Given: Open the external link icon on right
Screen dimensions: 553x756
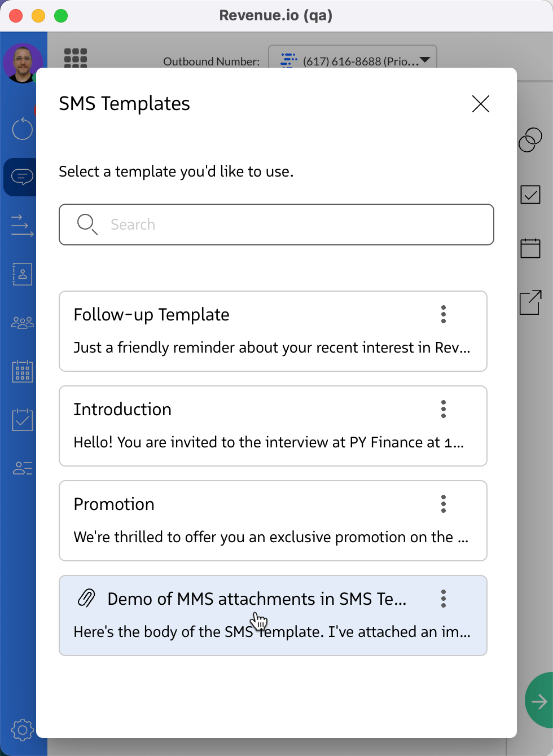Looking at the screenshot, I should pyautogui.click(x=530, y=302).
